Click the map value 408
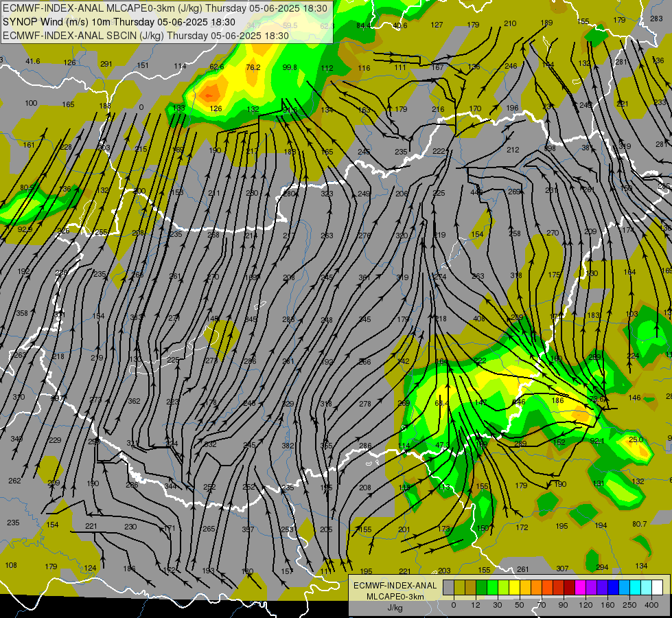Image resolution: width=672 pixels, height=618 pixels. point(478,319)
